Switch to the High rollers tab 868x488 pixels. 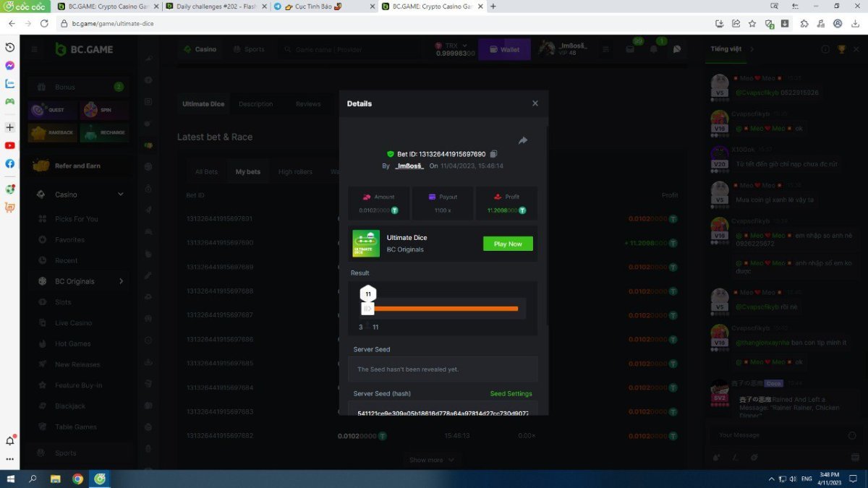point(295,172)
